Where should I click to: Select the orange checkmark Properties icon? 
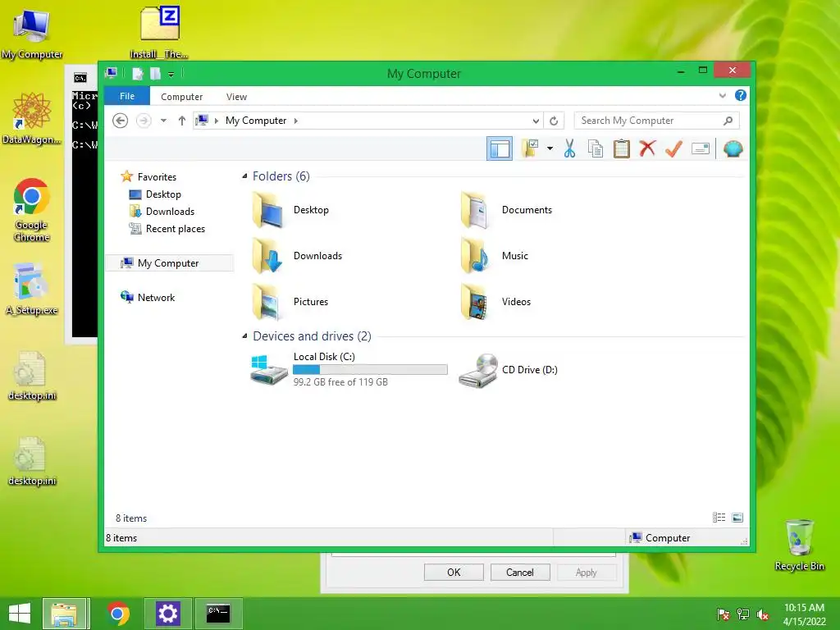click(x=674, y=148)
